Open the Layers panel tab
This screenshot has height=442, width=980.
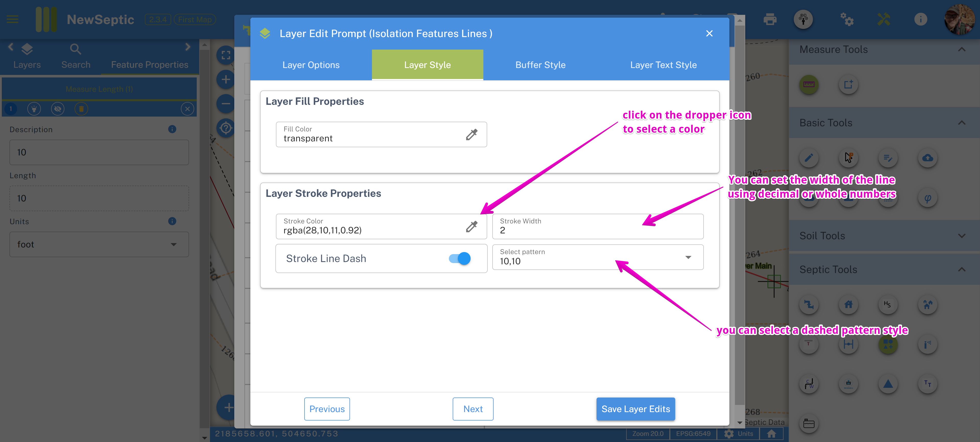coord(27,56)
